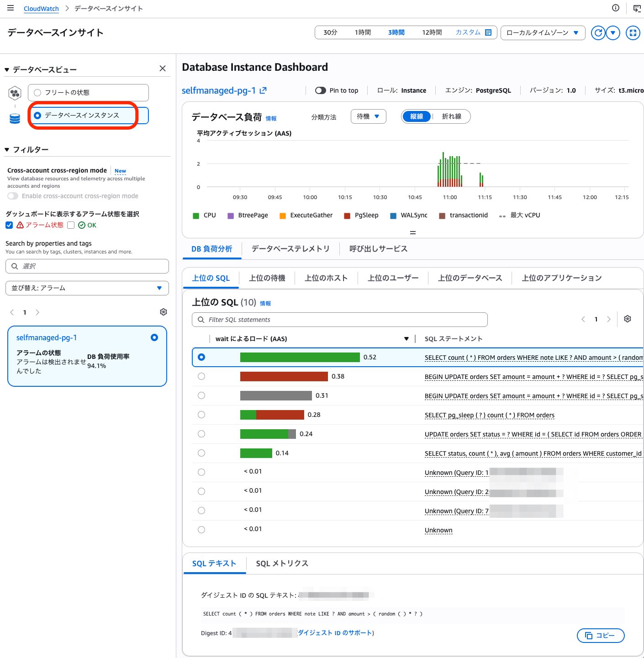Screen dimensions: 644x658
Task: Collapse the Filter section
Action: (7, 150)
